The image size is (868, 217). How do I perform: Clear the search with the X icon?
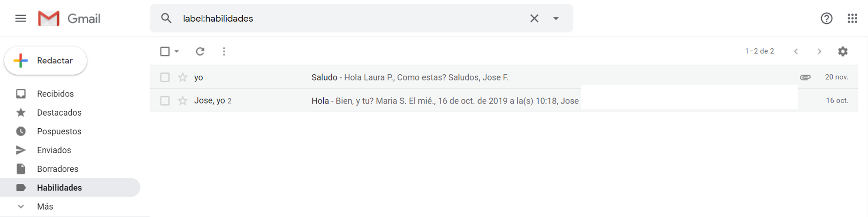(x=534, y=18)
